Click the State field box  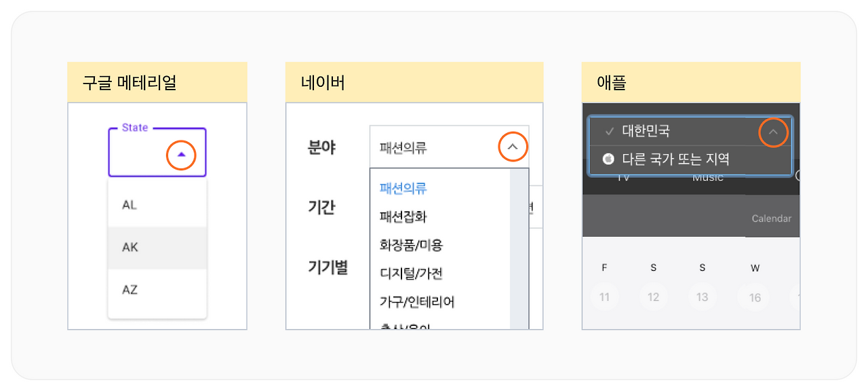click(157, 153)
